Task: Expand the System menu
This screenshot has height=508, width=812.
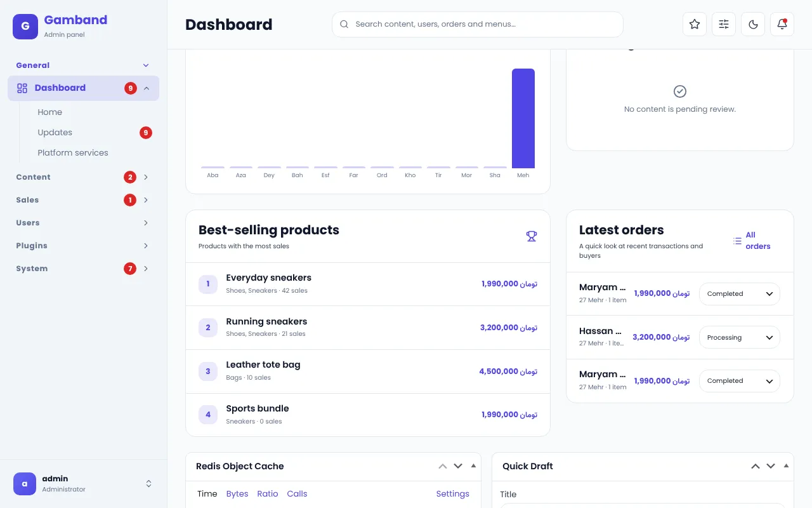Action: coord(146,269)
